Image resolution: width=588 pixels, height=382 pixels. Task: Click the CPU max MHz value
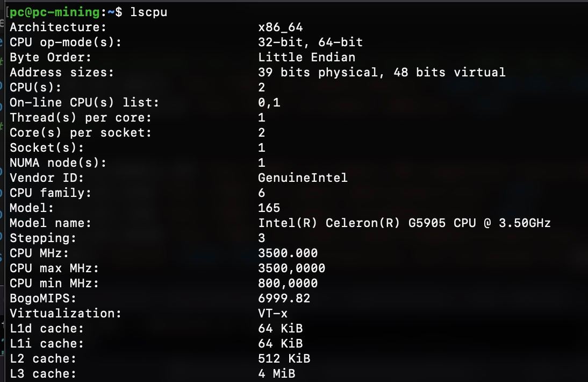point(291,268)
